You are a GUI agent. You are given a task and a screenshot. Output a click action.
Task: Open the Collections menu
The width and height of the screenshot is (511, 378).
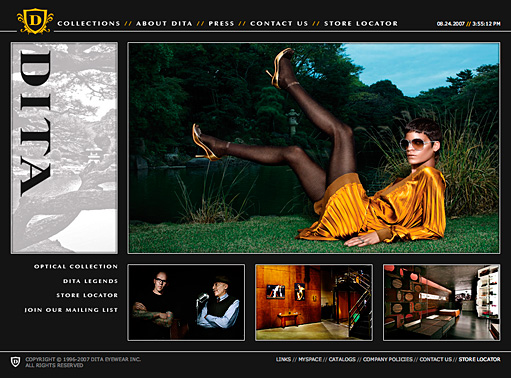(89, 24)
